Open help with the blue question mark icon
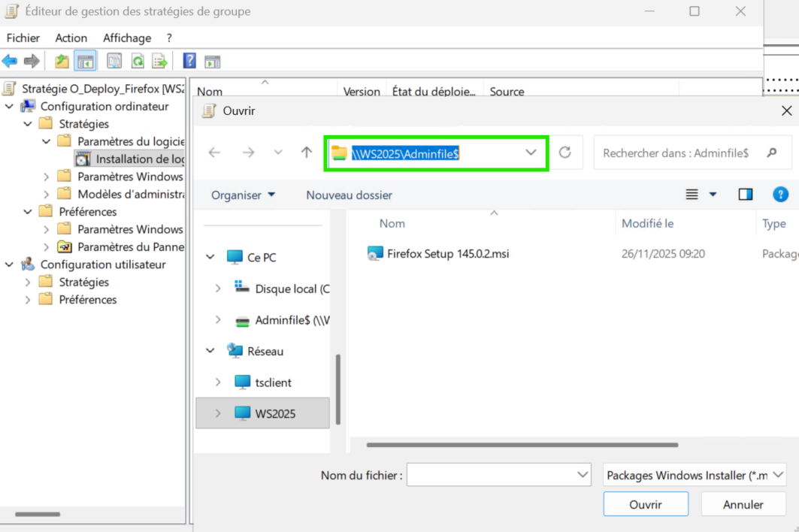799x532 pixels. [x=189, y=62]
